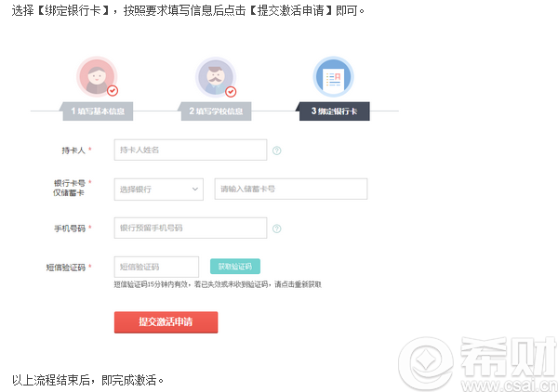Open the help icon beside the 持卡人姓名 field
Viewport: 558px width, 392px height.
click(277, 150)
